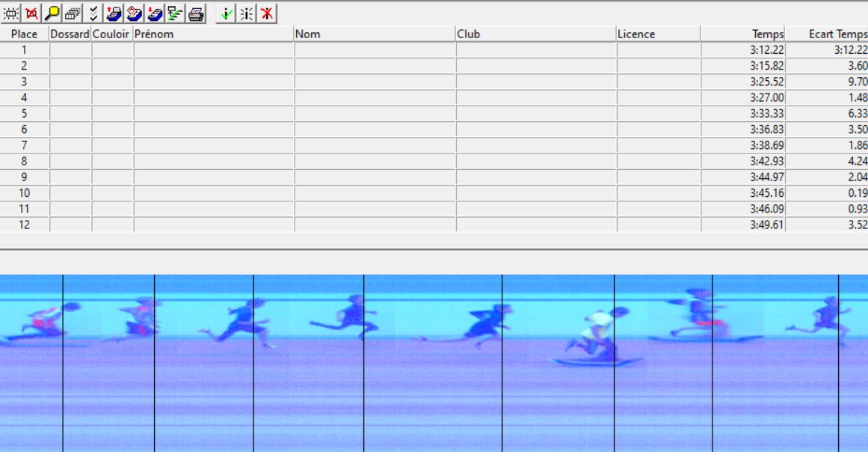The width and height of the screenshot is (868, 452).
Task: Click the Prénom column header
Action: (x=214, y=34)
